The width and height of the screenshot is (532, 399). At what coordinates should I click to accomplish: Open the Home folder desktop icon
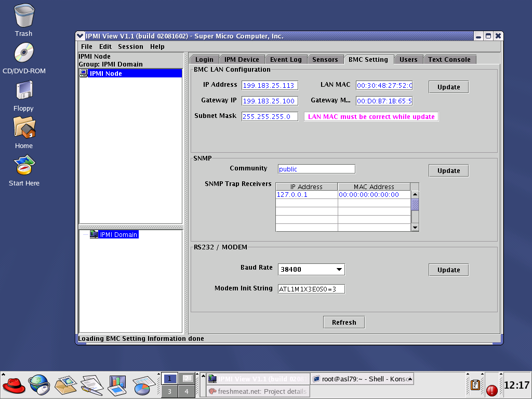pos(24,128)
